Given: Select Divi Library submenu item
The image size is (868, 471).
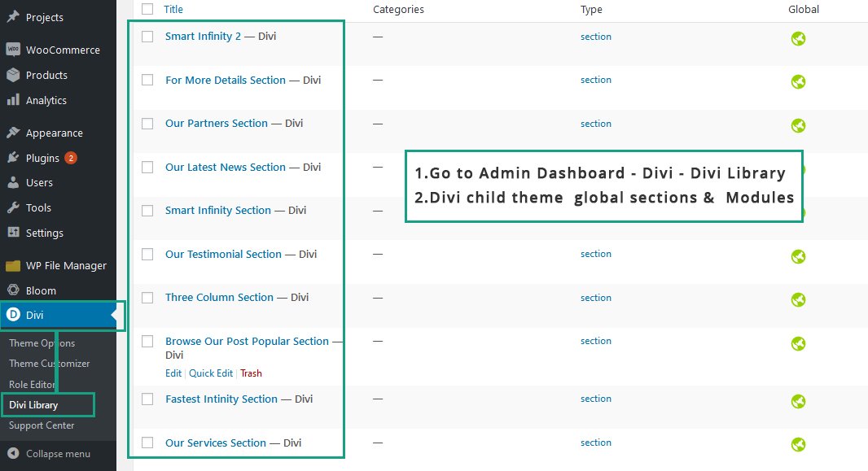Looking at the screenshot, I should 33,404.
